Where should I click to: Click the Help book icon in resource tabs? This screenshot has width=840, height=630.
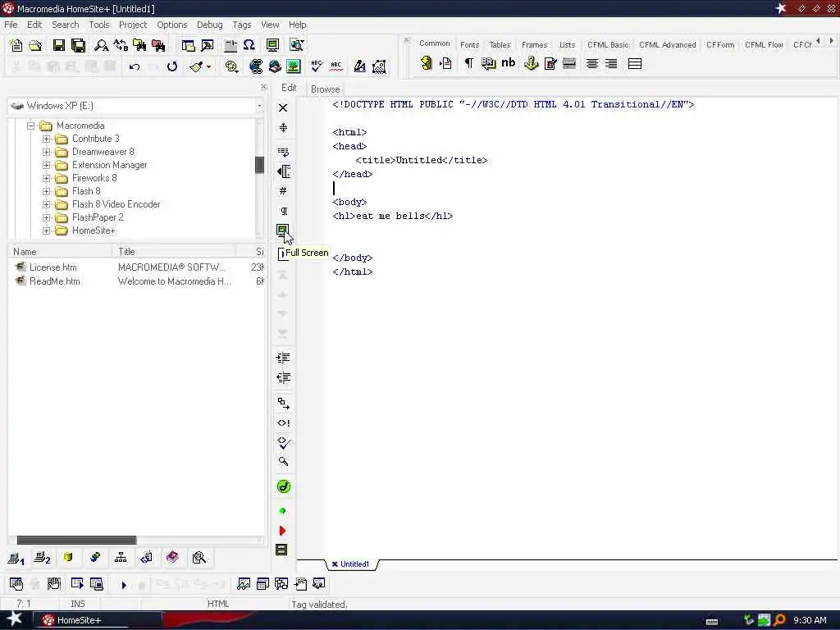[x=172, y=558]
